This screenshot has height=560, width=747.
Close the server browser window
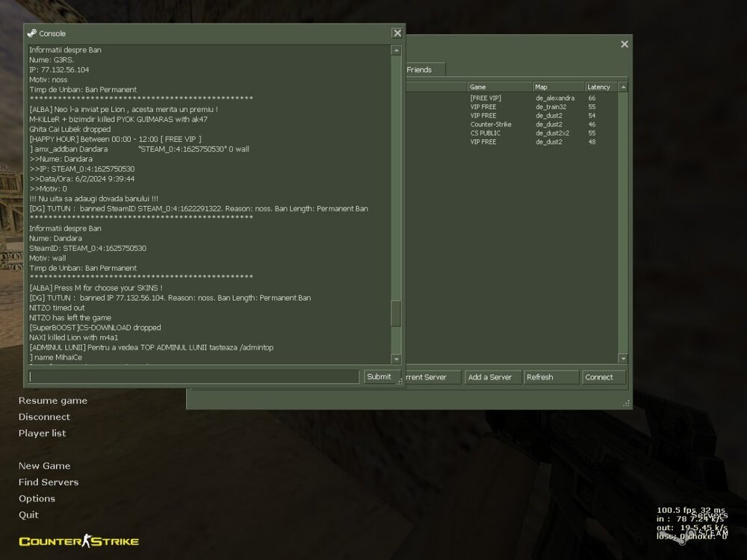click(x=624, y=44)
